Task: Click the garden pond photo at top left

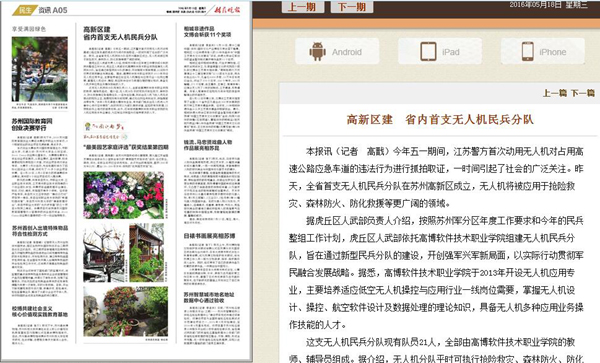Action: click(40, 69)
